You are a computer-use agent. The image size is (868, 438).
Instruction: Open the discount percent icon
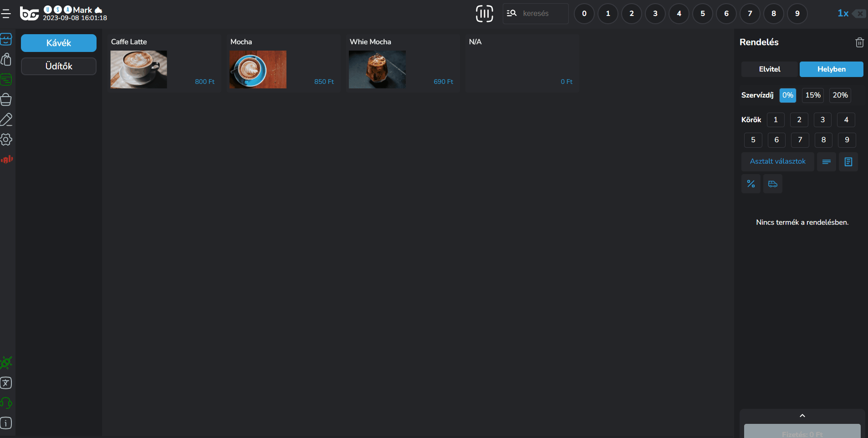coord(751,184)
